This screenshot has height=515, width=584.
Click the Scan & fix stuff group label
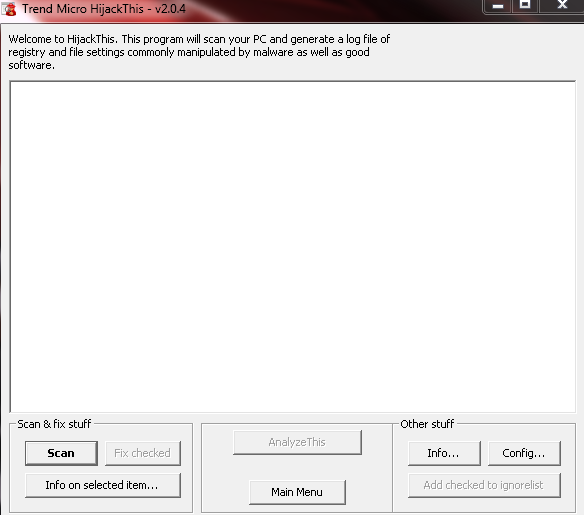pos(54,424)
